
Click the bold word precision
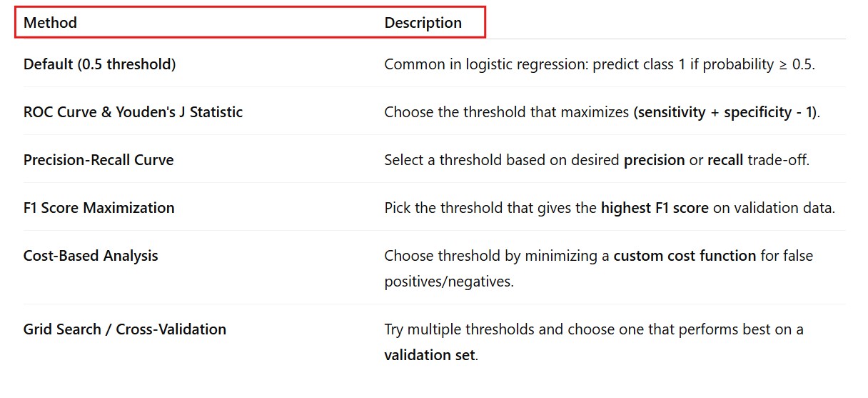654,160
